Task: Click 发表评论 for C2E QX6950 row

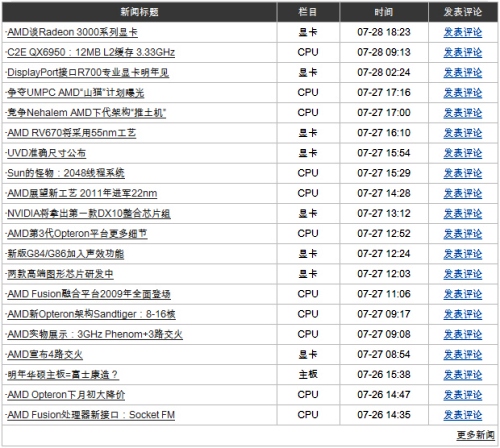Action: (463, 52)
